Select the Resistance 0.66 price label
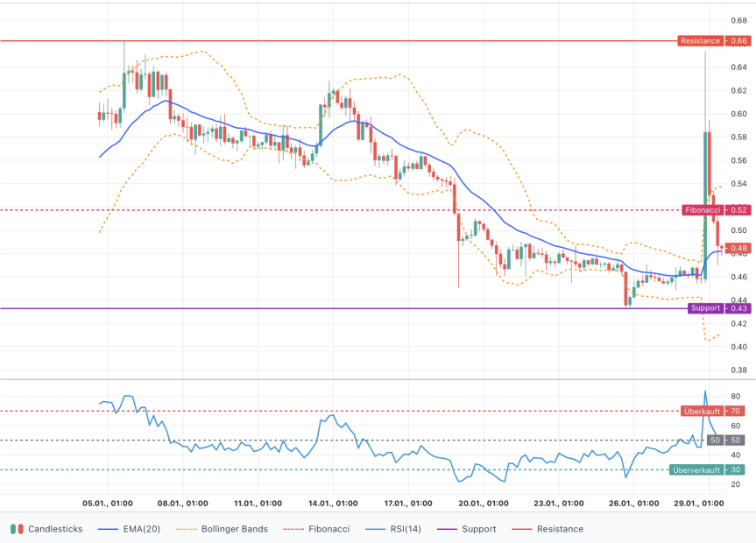Screen dimensions: 756x543 tap(713, 41)
